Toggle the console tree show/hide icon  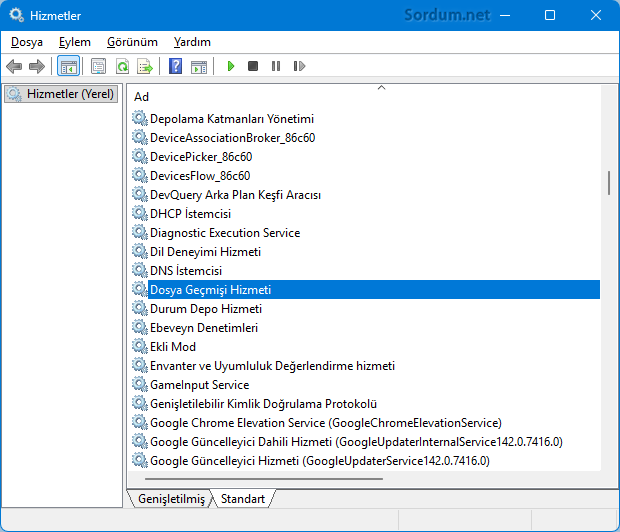pos(69,66)
